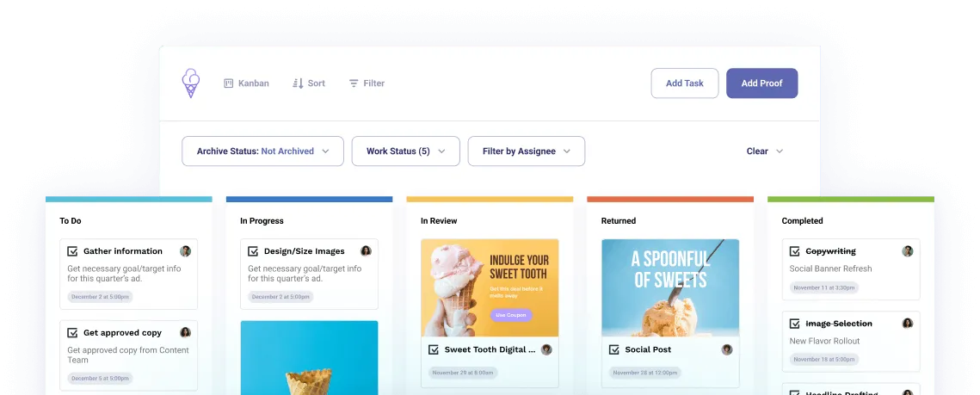Toggle checkbox on Design/Size Images task
980x395 pixels.
point(253,251)
